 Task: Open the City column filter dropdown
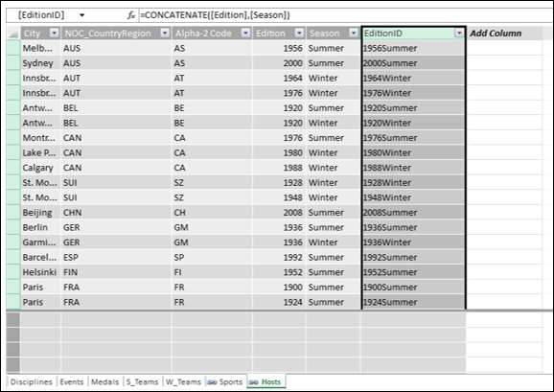(x=54, y=34)
